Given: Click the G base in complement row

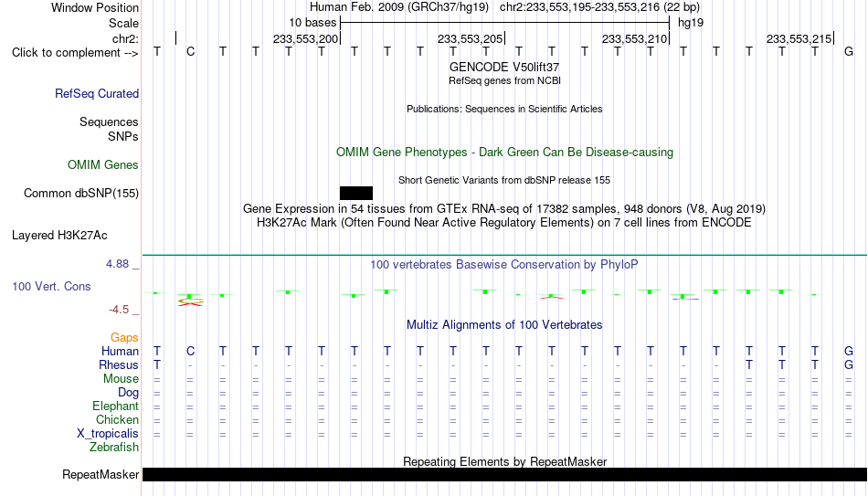Looking at the screenshot, I should (x=849, y=52).
